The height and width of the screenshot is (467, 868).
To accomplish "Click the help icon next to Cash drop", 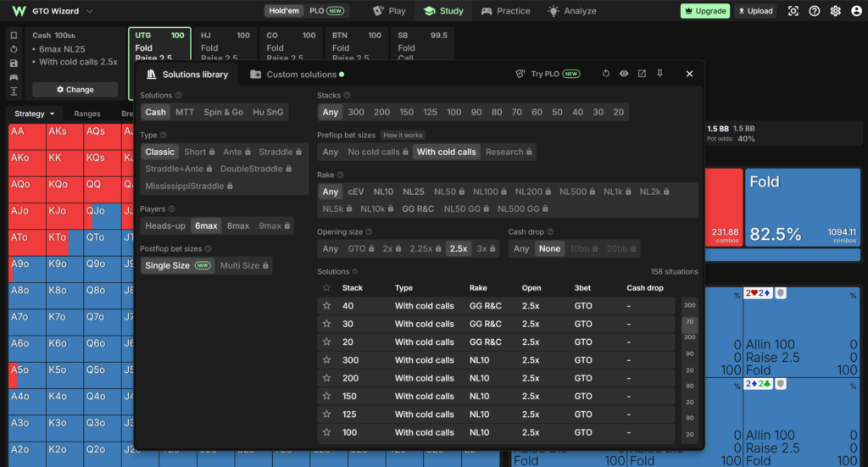I will coord(550,232).
